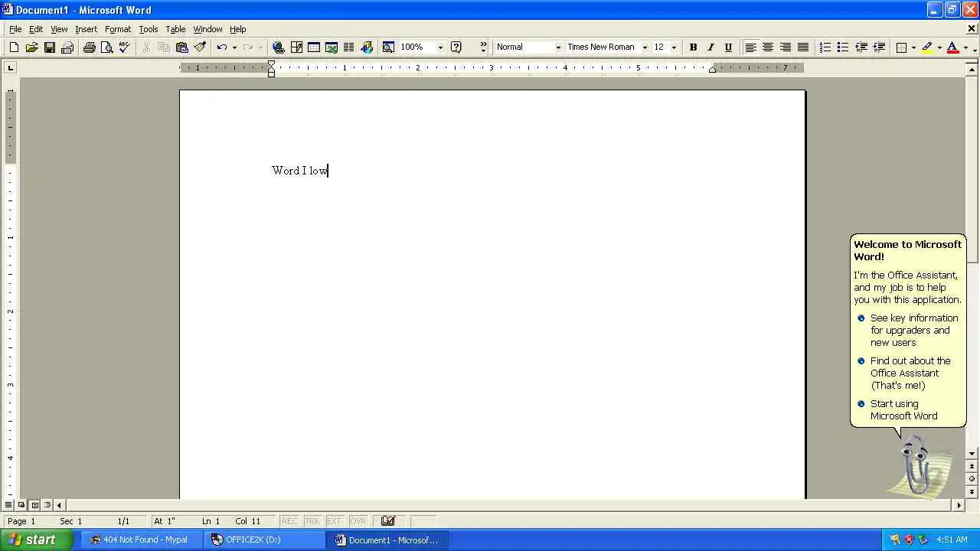980x551 pixels.
Task: Insert a hyperlink with the globe icon
Action: pos(279,47)
